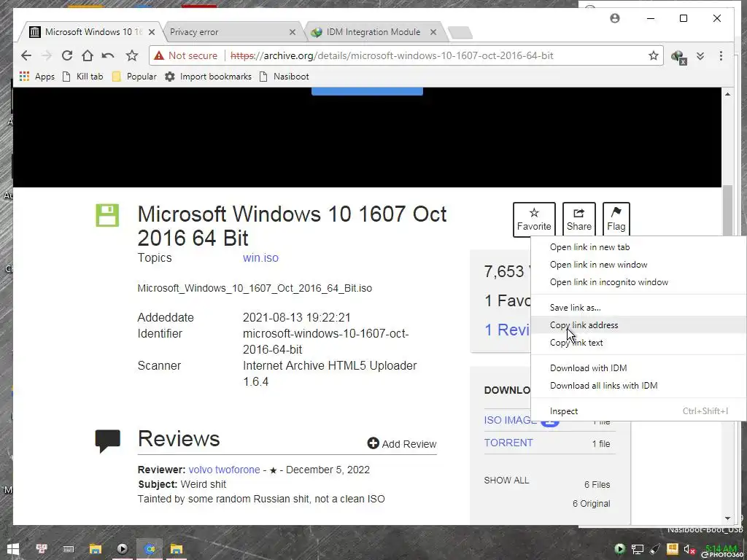Click the network tray icon
This screenshot has width=747, height=560.
pos(638,549)
